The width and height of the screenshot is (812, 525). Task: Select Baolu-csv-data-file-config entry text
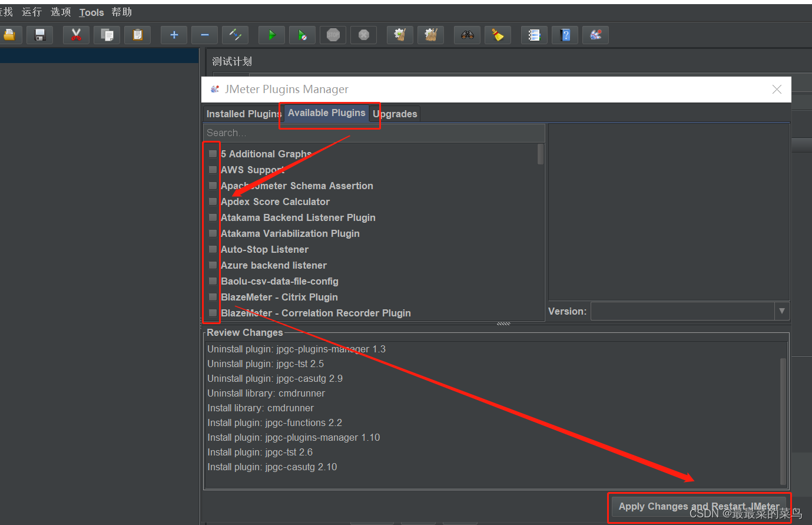click(x=280, y=281)
